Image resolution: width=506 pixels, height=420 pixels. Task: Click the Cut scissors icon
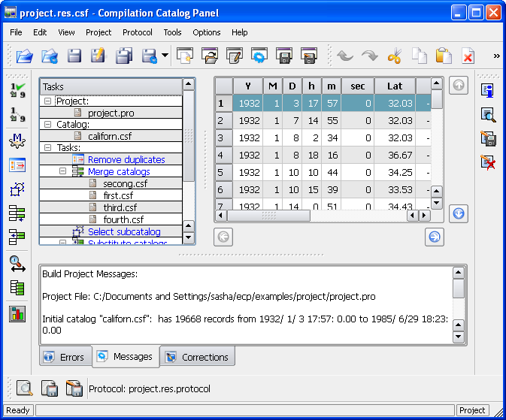coord(395,56)
